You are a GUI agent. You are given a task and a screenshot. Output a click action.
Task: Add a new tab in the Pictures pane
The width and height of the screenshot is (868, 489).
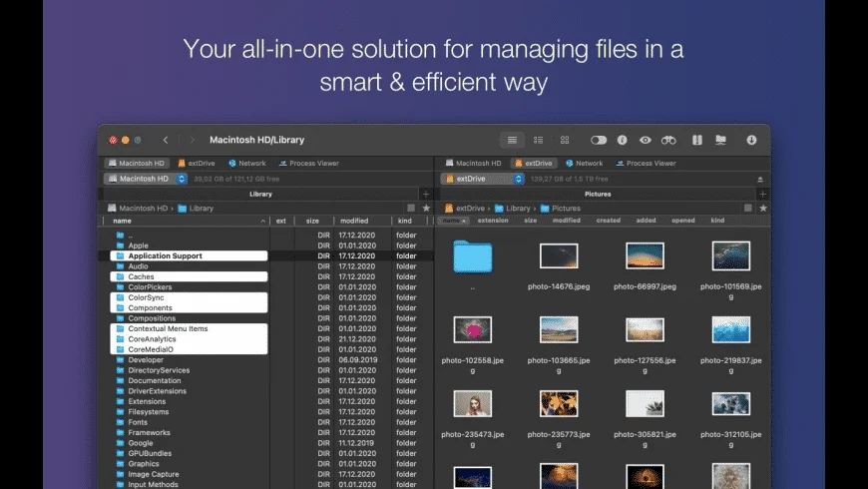tap(763, 194)
